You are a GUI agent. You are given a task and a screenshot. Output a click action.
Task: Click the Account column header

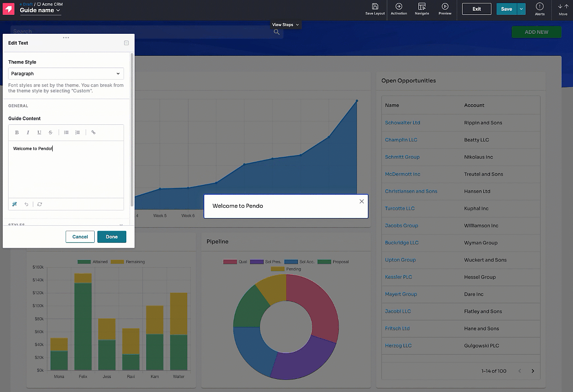474,105
